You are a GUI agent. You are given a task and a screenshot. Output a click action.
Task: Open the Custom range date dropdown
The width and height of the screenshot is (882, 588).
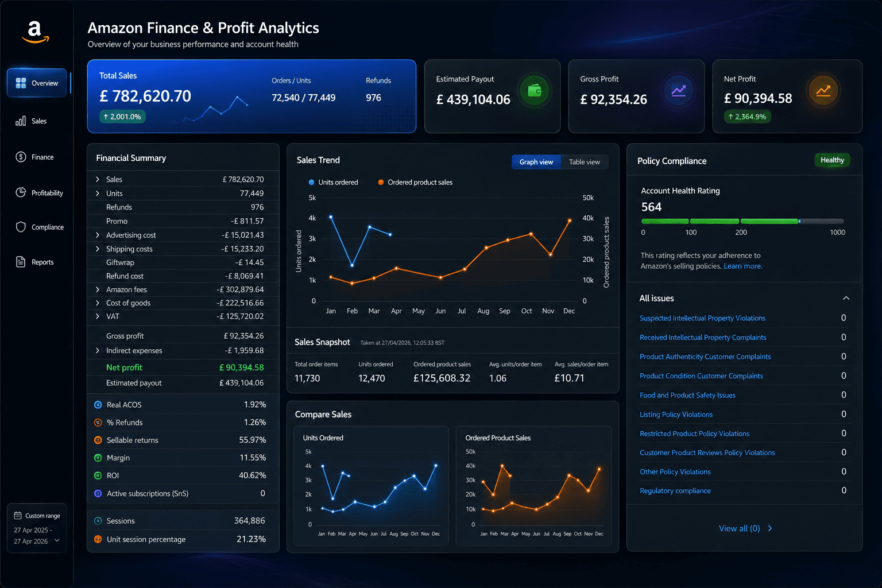coord(37,528)
